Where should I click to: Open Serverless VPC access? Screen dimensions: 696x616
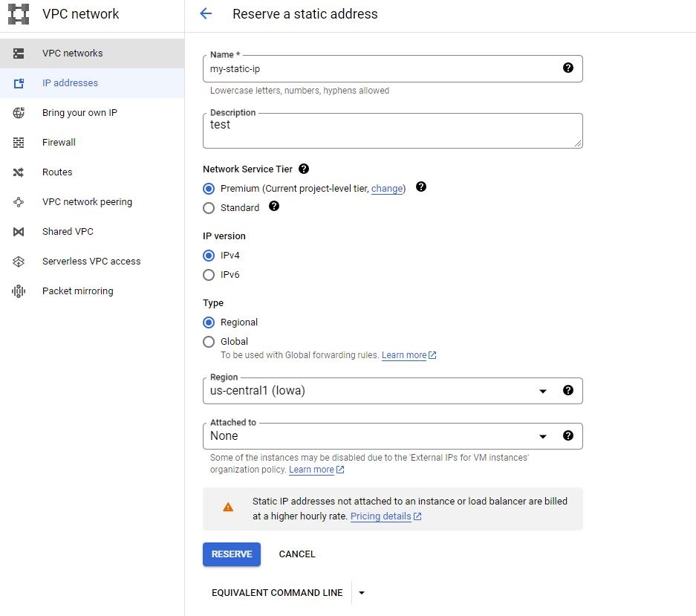pyautogui.click(x=91, y=261)
